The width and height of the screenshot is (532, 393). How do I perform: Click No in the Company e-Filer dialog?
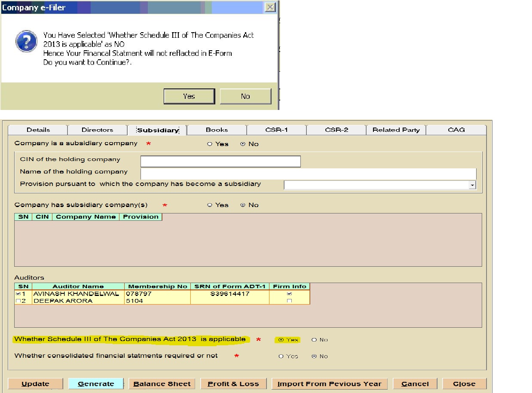pyautogui.click(x=245, y=96)
